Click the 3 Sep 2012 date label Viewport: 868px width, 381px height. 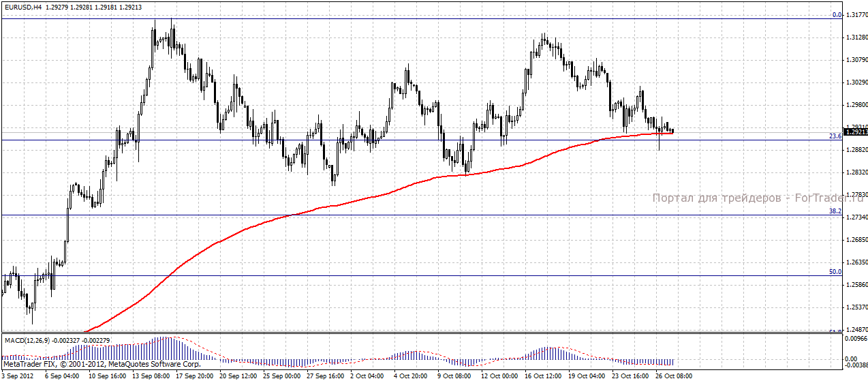[17, 376]
